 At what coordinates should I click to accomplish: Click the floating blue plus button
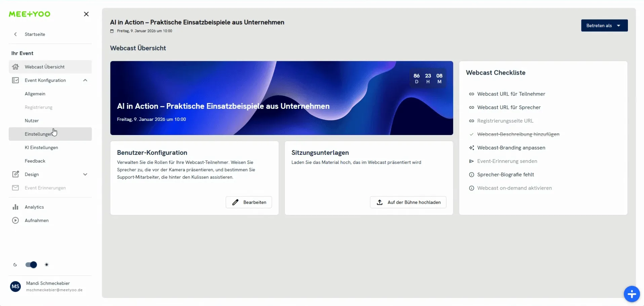632,294
